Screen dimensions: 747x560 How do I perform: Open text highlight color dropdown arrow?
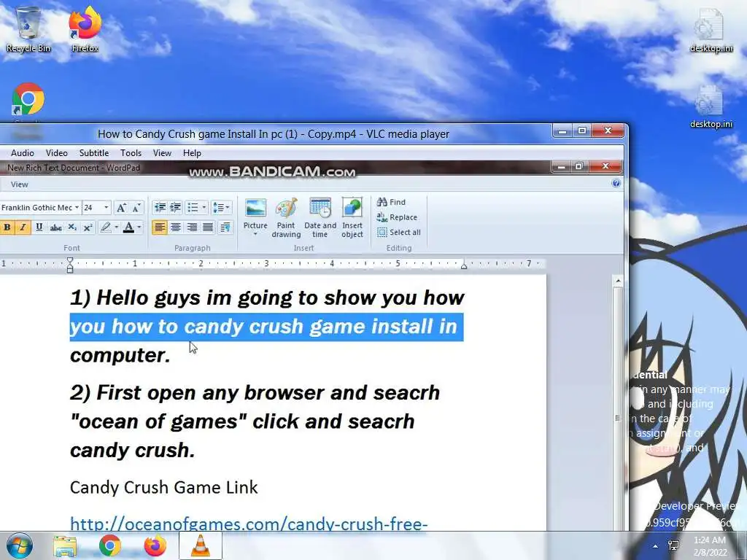[117, 227]
